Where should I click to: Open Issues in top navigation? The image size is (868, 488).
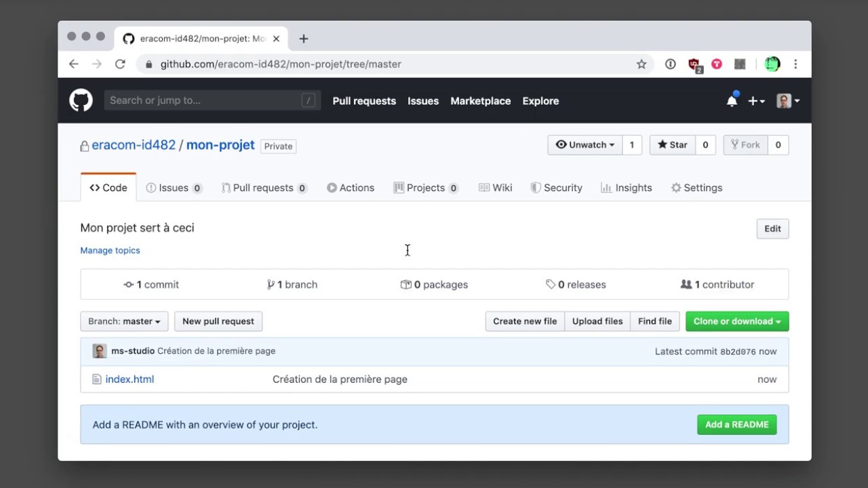423,101
